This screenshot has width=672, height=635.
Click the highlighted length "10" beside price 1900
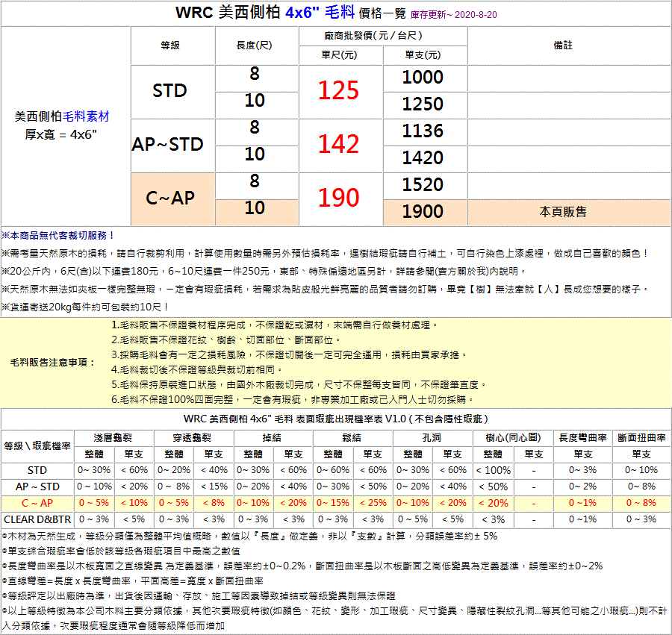click(255, 208)
